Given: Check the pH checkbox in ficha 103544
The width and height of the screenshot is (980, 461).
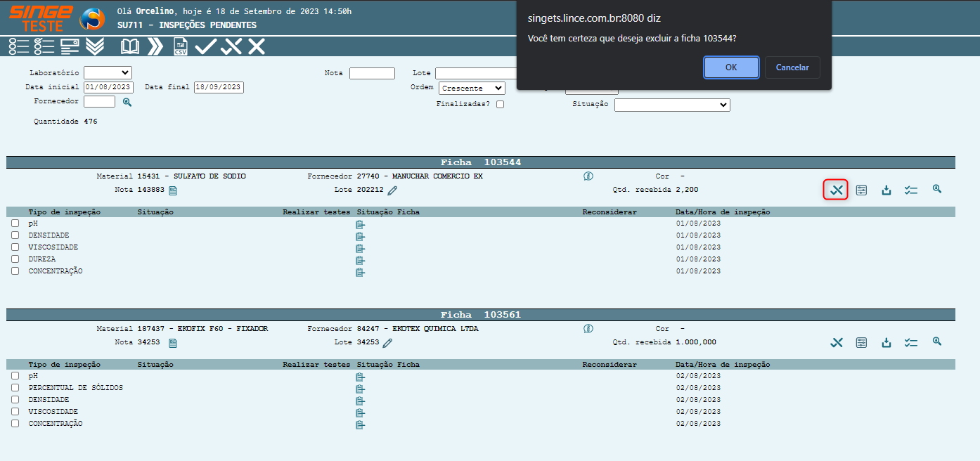Looking at the screenshot, I should pyautogui.click(x=15, y=223).
